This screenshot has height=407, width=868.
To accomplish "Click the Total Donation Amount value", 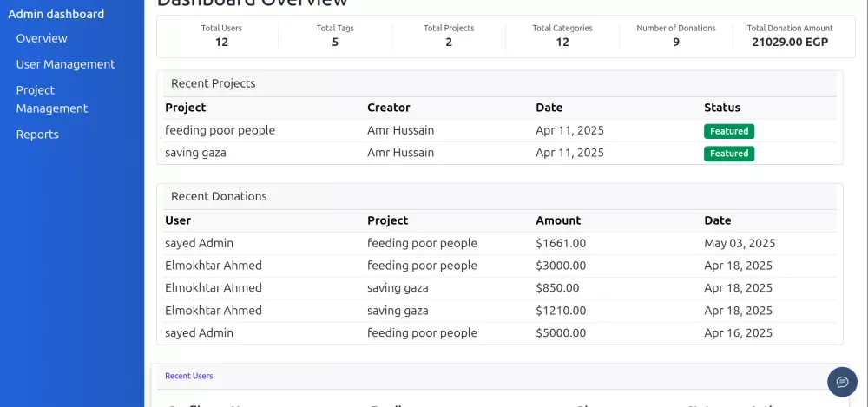I will click(x=790, y=42).
